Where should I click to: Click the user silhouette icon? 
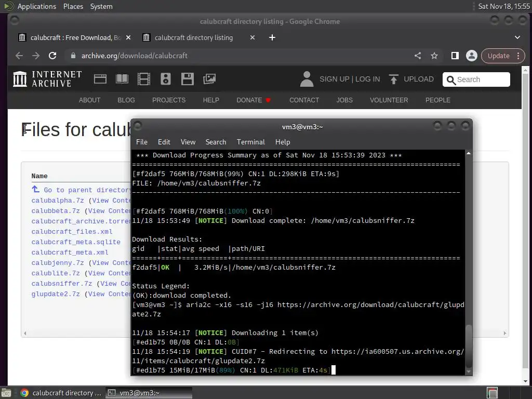click(x=307, y=79)
